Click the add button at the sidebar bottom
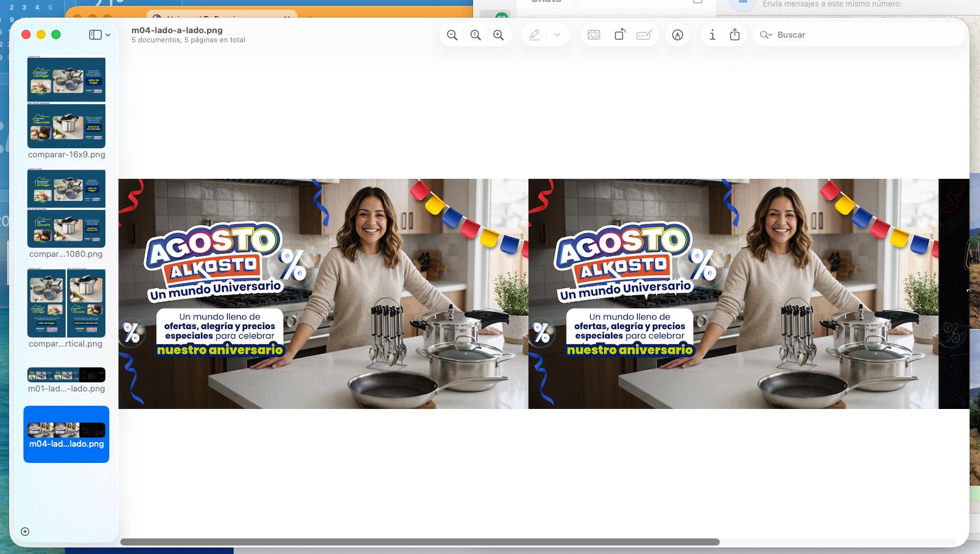 tap(25, 532)
